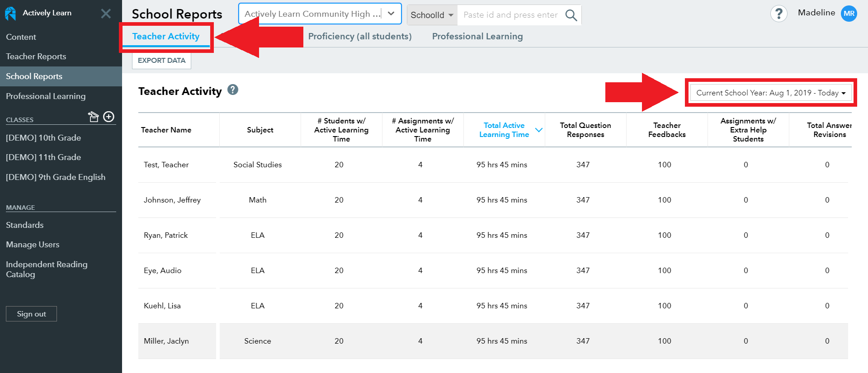868x373 pixels.
Task: Click the Subject column header
Action: 260,130
